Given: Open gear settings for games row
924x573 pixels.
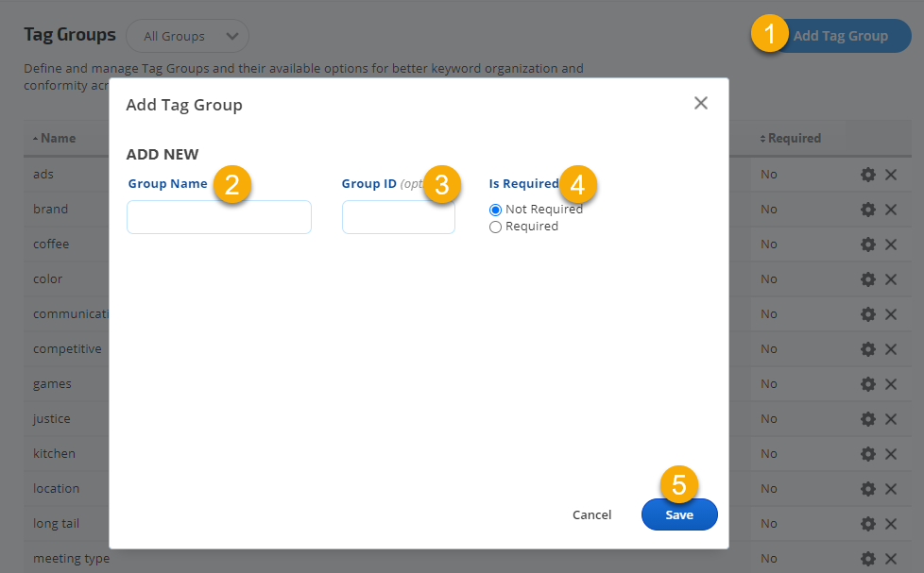Looking at the screenshot, I should 867,384.
